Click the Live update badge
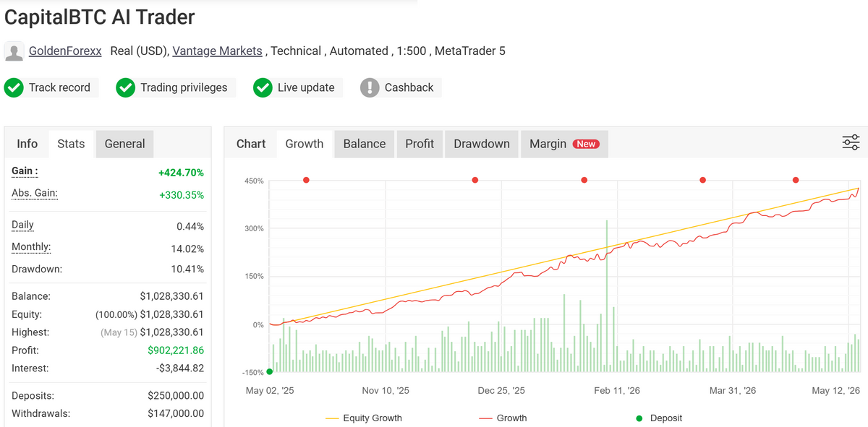 tap(297, 87)
